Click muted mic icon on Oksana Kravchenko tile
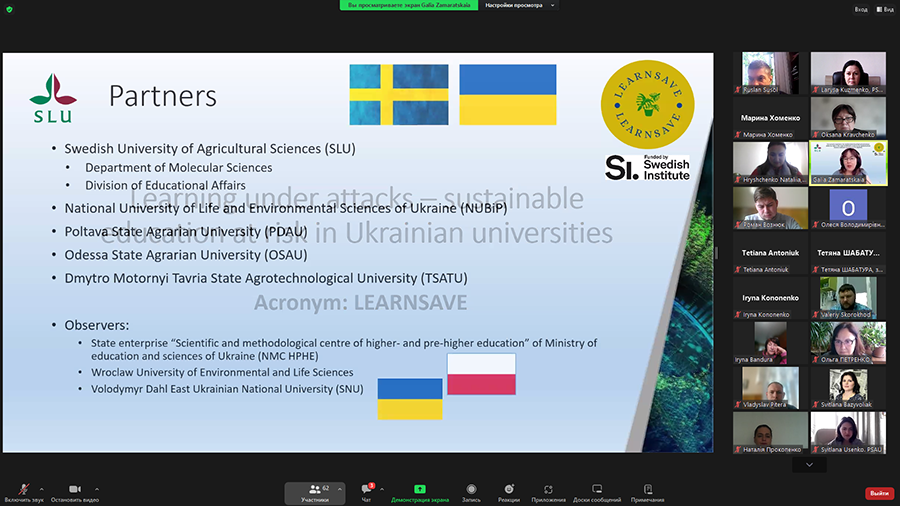 pos(816,135)
